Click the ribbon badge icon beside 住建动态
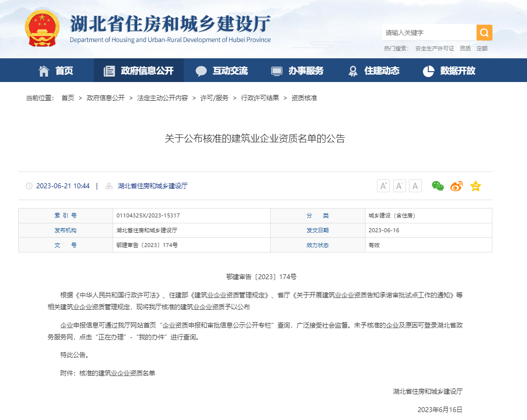This screenshot has height=420, width=527. 353,71
